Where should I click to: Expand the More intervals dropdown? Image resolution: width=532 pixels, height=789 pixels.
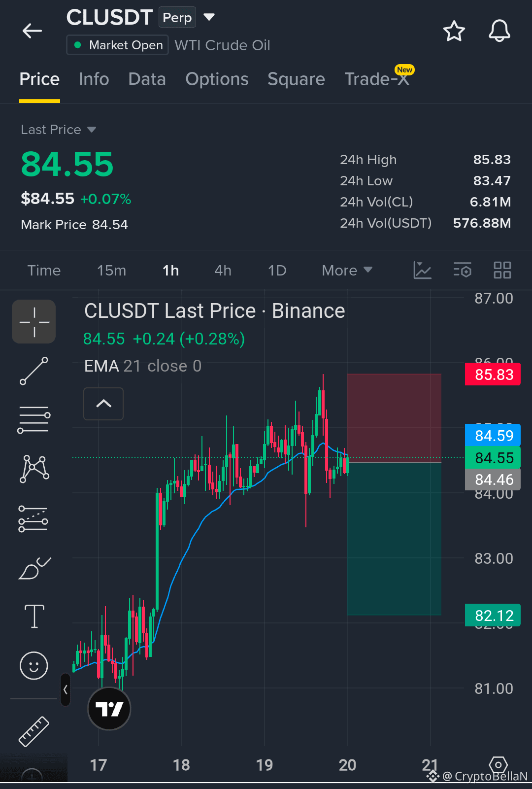click(x=347, y=271)
